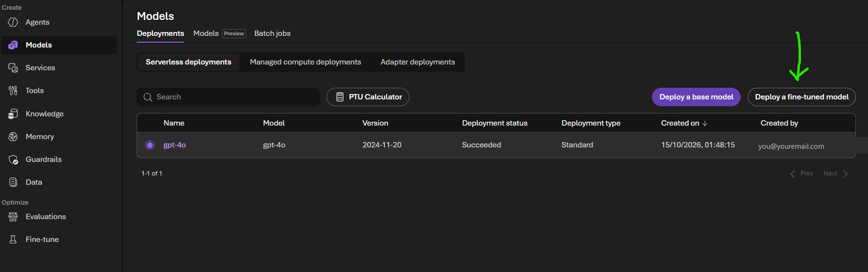
Task: Open the Batch jobs tab
Action: coord(272,33)
